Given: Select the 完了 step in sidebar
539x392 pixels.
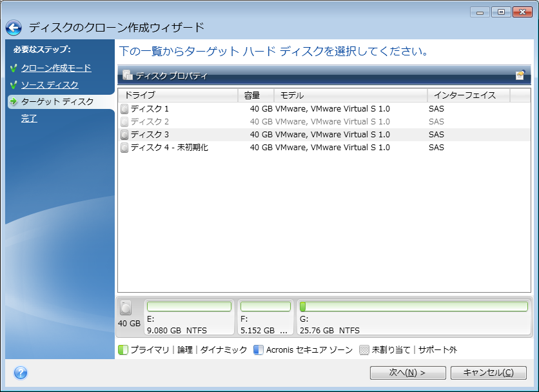Looking at the screenshot, I should (29, 119).
